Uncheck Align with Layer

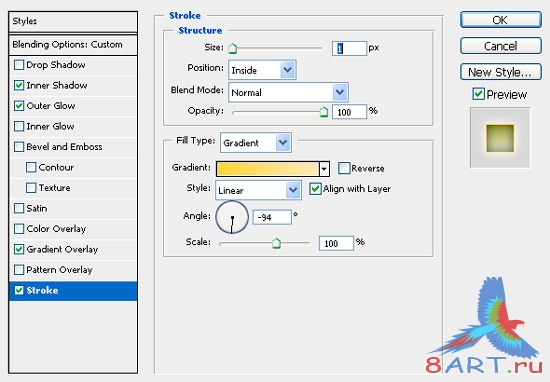[315, 189]
